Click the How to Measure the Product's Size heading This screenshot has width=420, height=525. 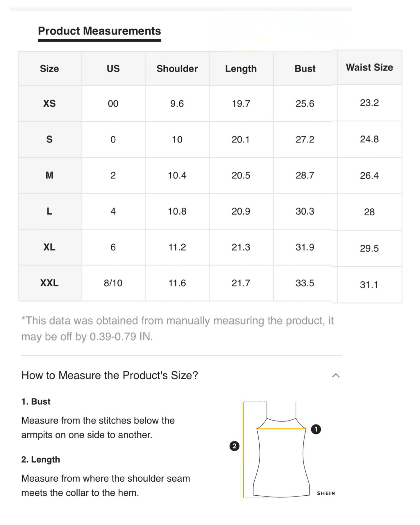110,375
